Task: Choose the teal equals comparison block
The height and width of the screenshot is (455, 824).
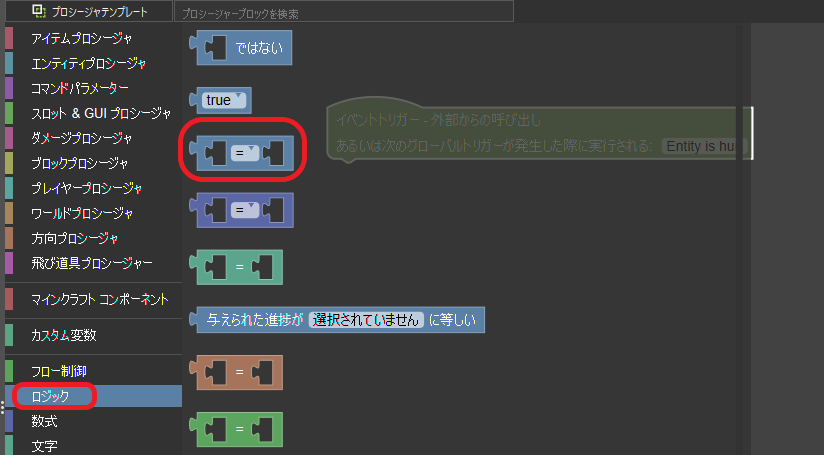Action: 236,267
